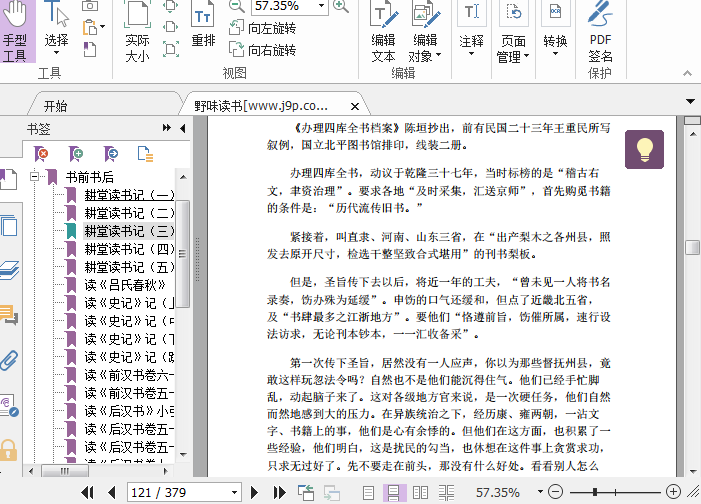Open the zoom percentage dropdown in ribbon
This screenshot has height=504, width=701.
tap(321, 6)
